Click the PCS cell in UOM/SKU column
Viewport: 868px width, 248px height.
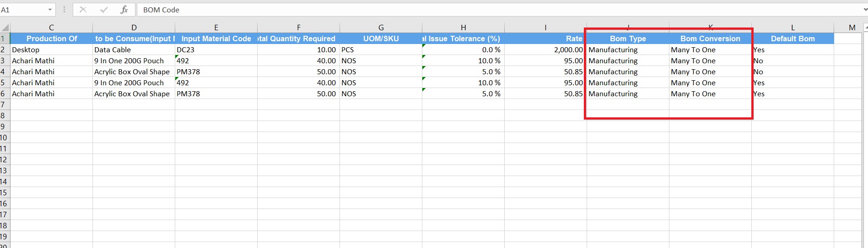381,50
